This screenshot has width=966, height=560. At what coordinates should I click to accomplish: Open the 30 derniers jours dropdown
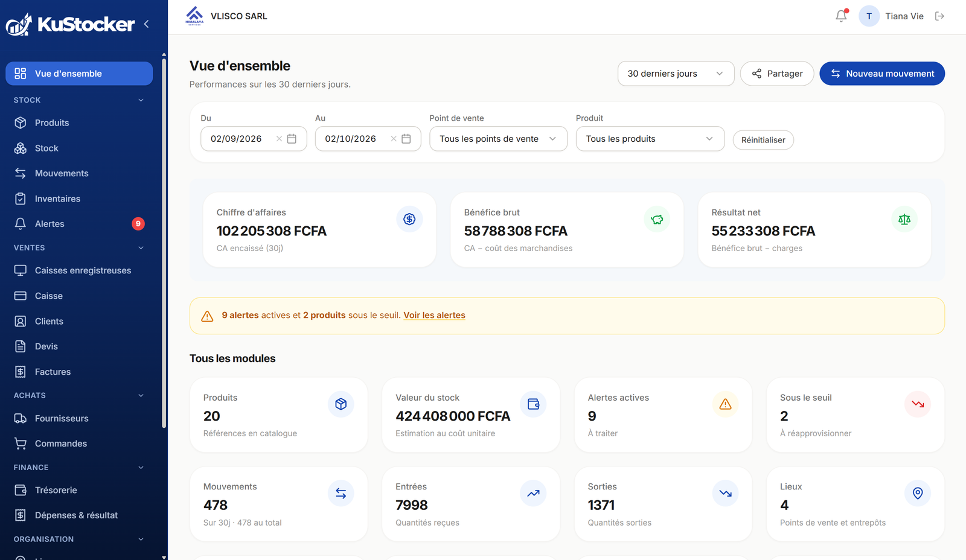tap(676, 74)
